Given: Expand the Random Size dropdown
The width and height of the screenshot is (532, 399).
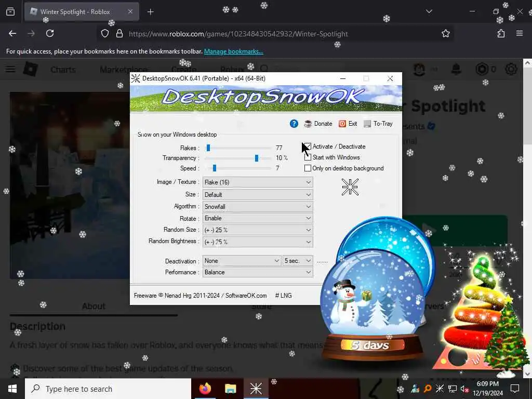Looking at the screenshot, I should point(258,230).
